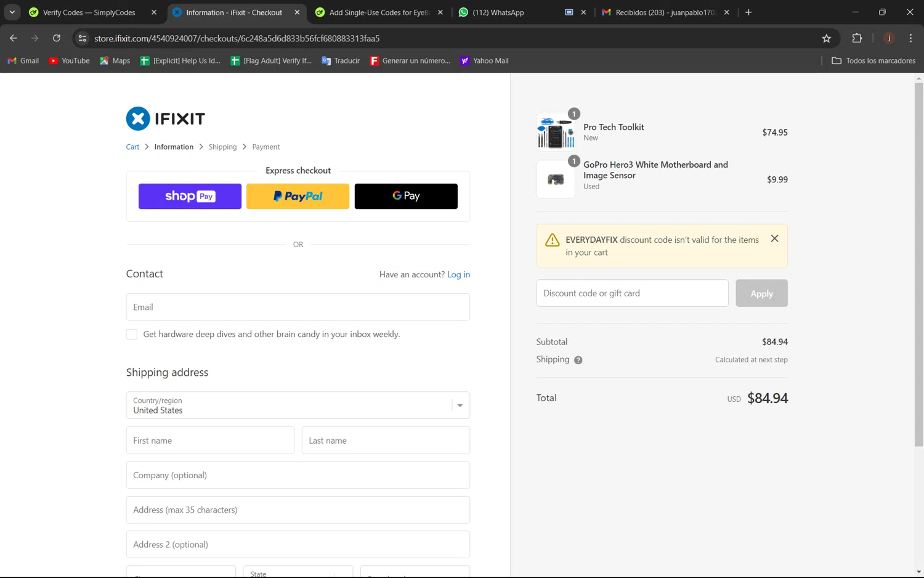
Task: Open Traducir bookmark
Action: pos(341,60)
